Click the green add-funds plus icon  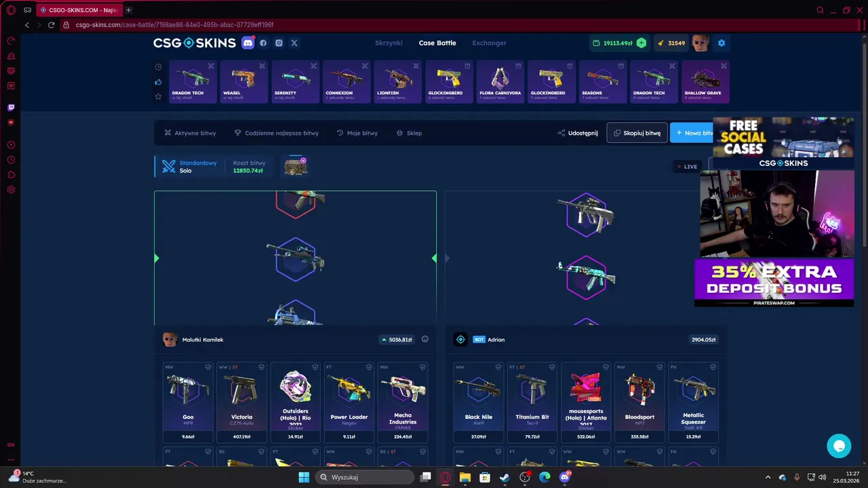[x=642, y=43]
